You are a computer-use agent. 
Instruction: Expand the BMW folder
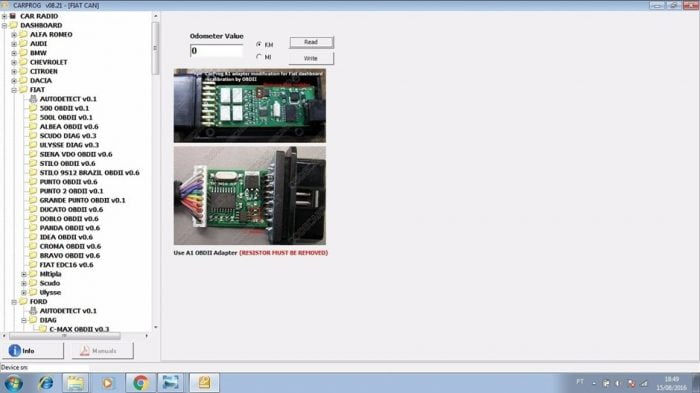[14, 53]
